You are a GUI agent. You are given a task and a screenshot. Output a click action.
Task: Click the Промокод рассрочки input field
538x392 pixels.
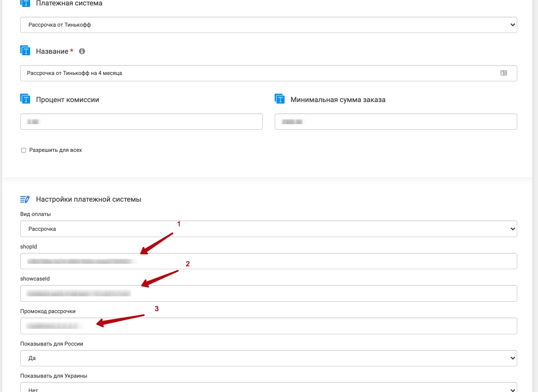pyautogui.click(x=269, y=326)
